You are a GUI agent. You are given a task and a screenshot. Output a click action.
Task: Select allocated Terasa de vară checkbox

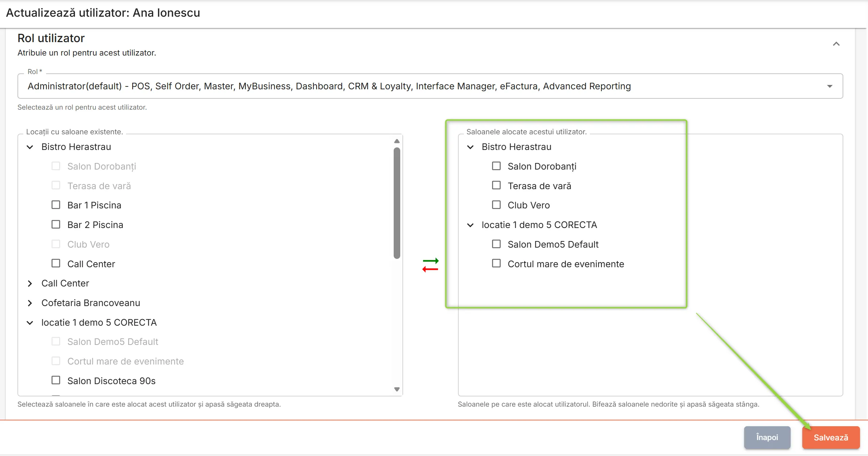(496, 185)
